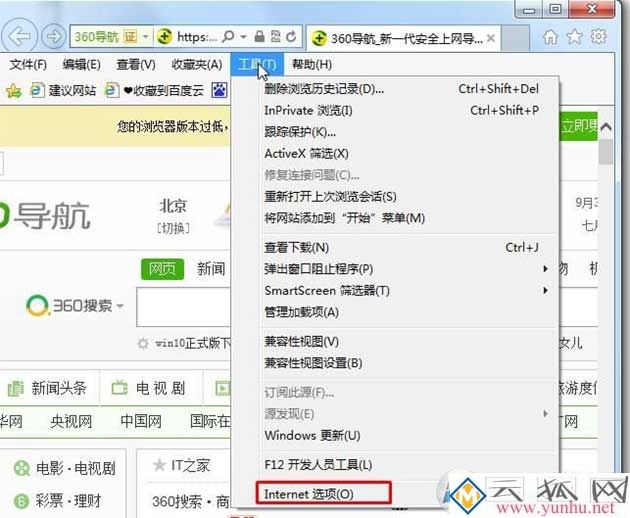Click the 360 search input field
This screenshot has height=518, width=630.
pyautogui.click(x=184, y=307)
